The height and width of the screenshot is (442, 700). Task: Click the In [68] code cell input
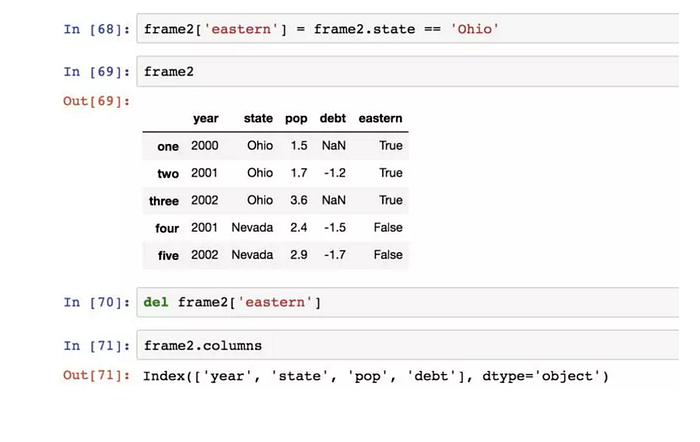click(x=408, y=29)
